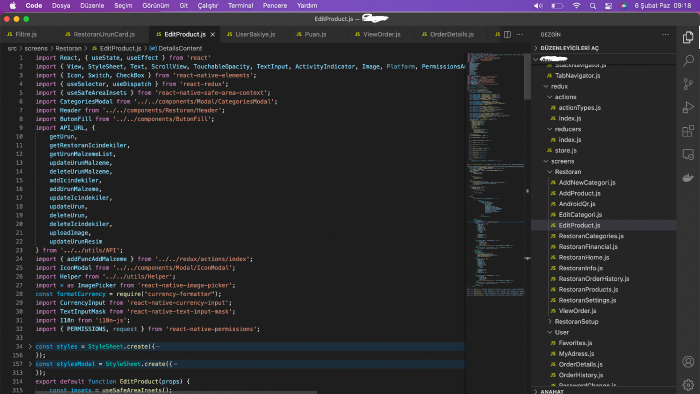Open AddProduct.js in the file tree
The image size is (700, 394).
click(579, 193)
